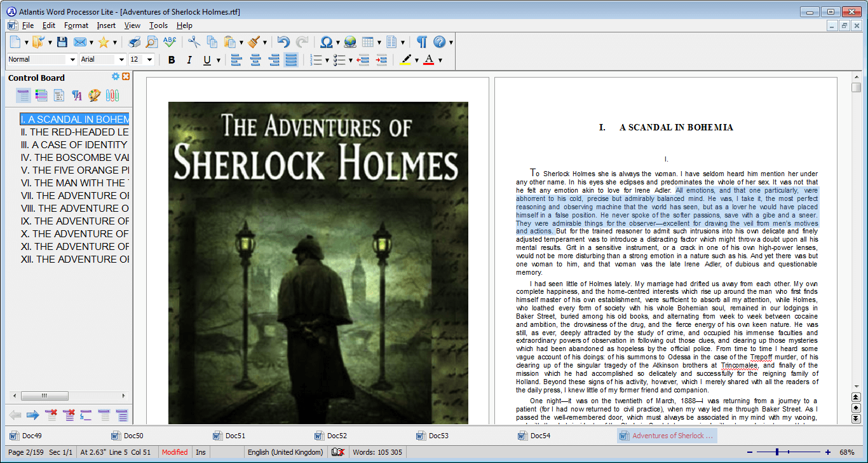
Task: Open the paperclips icon in Control Board
Action: tap(112, 95)
